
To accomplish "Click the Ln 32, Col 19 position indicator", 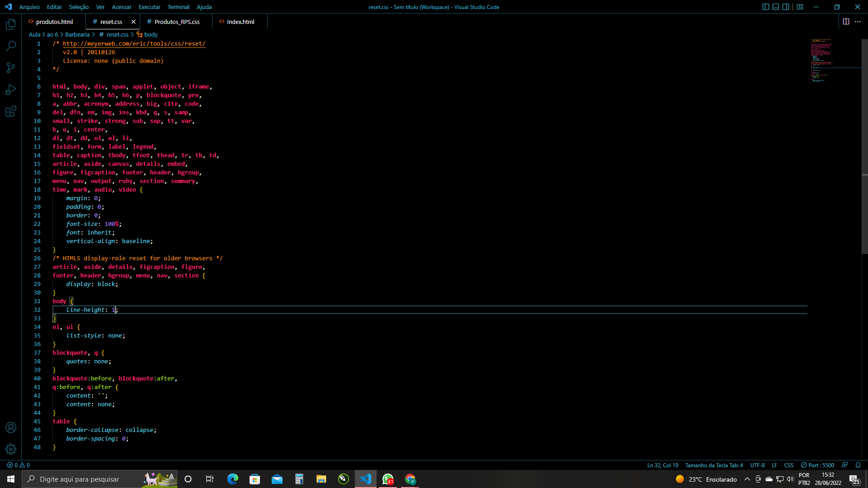I will tap(663, 465).
